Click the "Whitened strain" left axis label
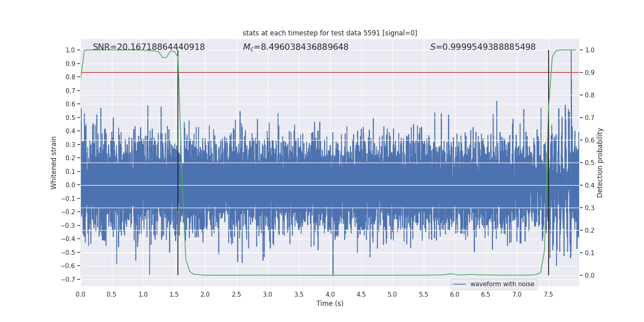Screen dimensions: 644x322 pos(54,163)
